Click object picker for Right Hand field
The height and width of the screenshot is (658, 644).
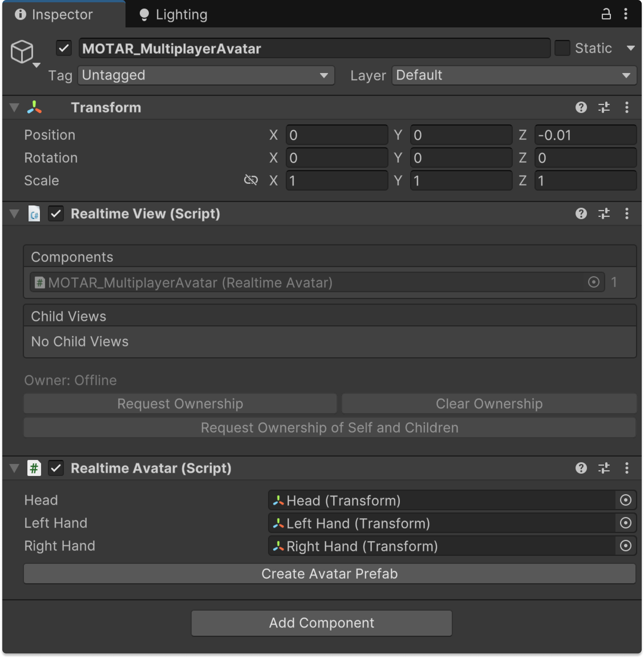coord(625,546)
